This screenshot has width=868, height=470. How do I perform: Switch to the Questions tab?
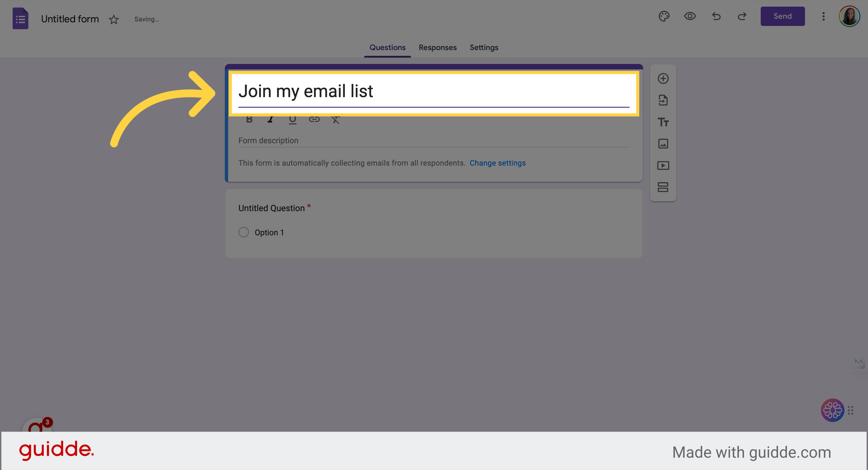click(388, 48)
